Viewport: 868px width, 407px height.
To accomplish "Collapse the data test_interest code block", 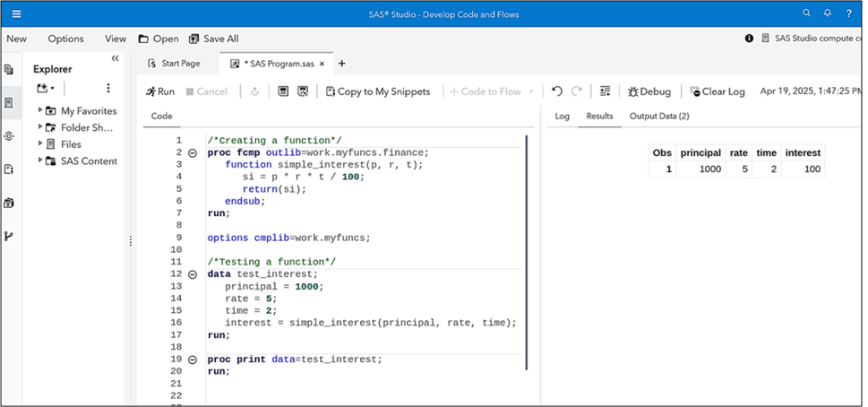I will click(193, 274).
